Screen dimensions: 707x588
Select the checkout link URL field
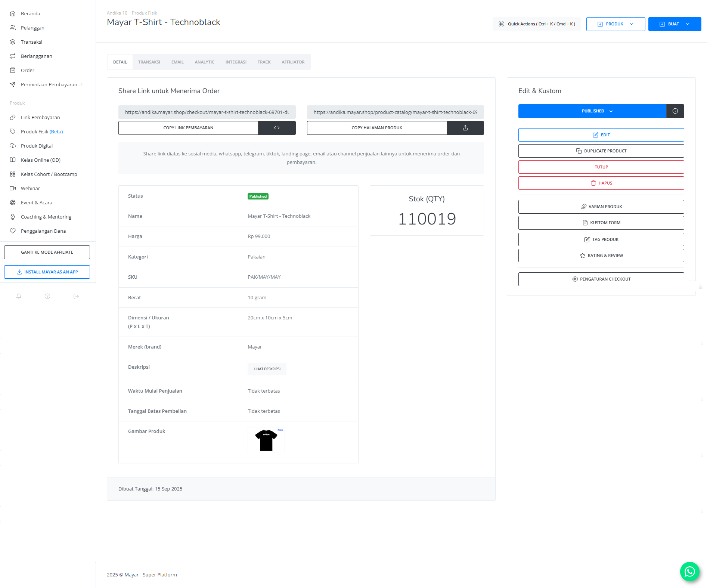click(x=207, y=112)
